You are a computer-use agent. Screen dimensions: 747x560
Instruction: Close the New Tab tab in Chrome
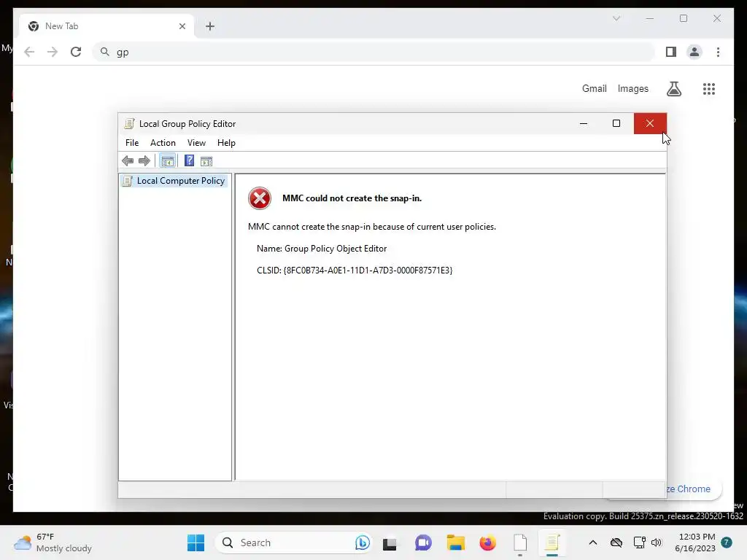[x=182, y=26]
